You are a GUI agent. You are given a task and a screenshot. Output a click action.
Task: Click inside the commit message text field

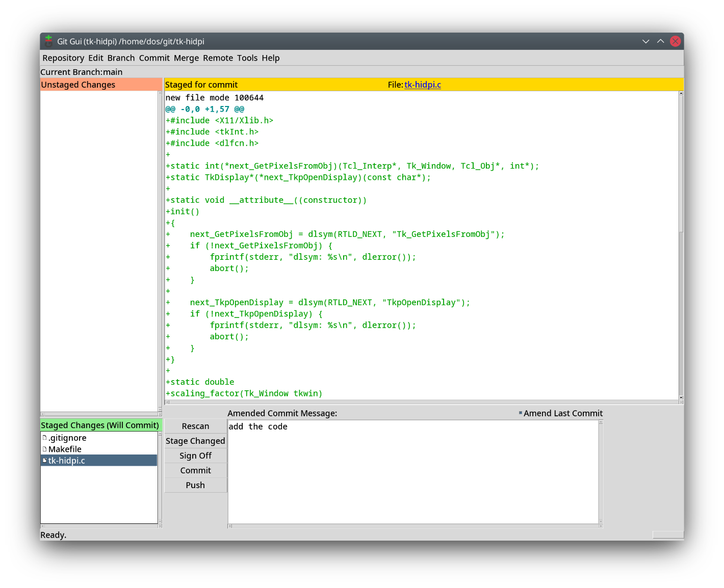(413, 471)
